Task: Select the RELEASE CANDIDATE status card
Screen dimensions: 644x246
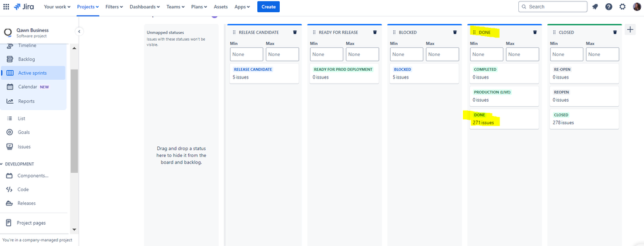Action: point(264,73)
